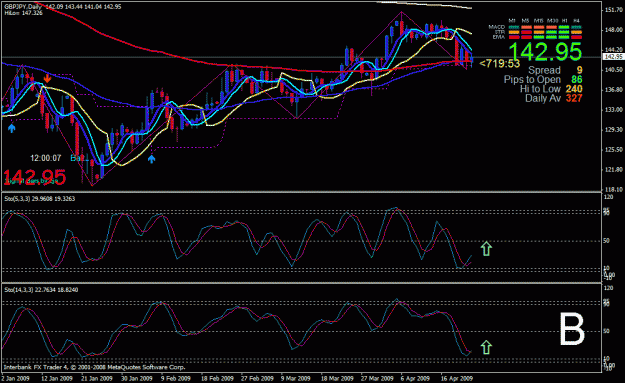
Task: Click the 16 Apr 2009 date label
Action: (x=457, y=378)
